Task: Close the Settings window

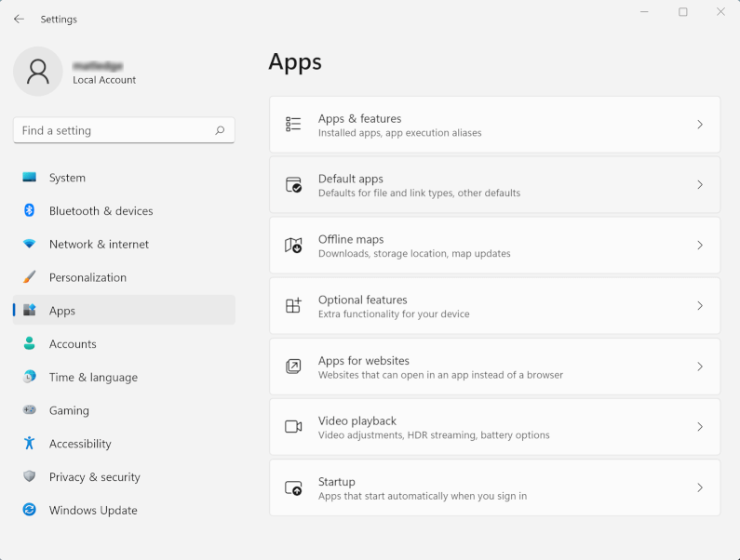Action: pyautogui.click(x=720, y=12)
